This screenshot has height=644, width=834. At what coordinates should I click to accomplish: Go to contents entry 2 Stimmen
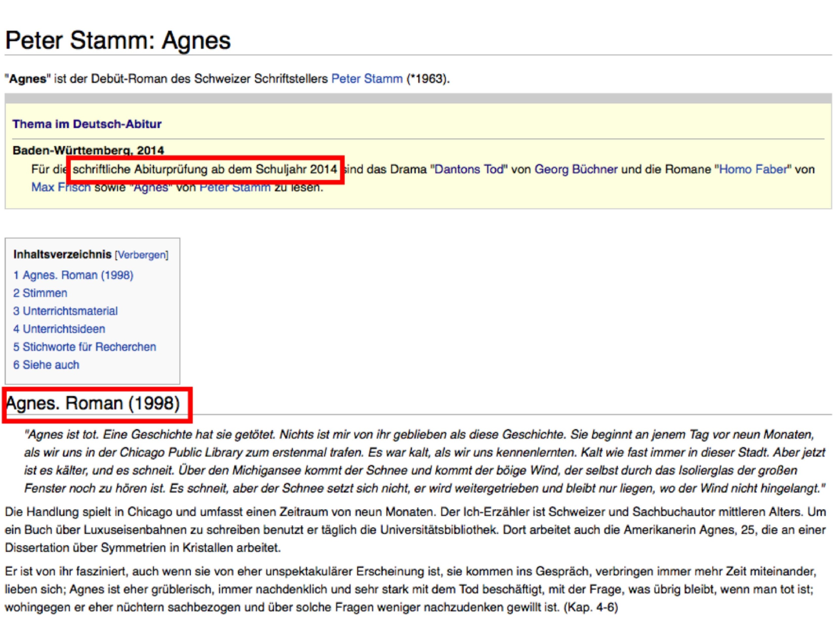click(40, 293)
